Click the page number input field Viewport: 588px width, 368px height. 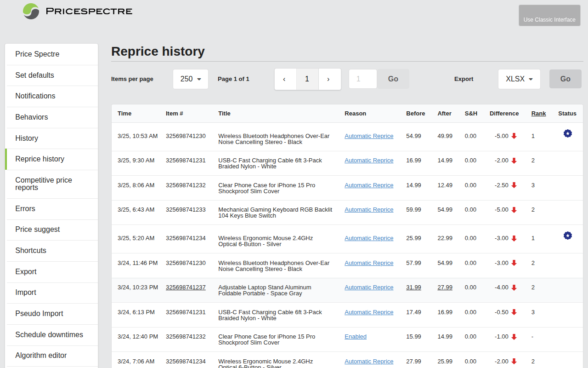362,79
